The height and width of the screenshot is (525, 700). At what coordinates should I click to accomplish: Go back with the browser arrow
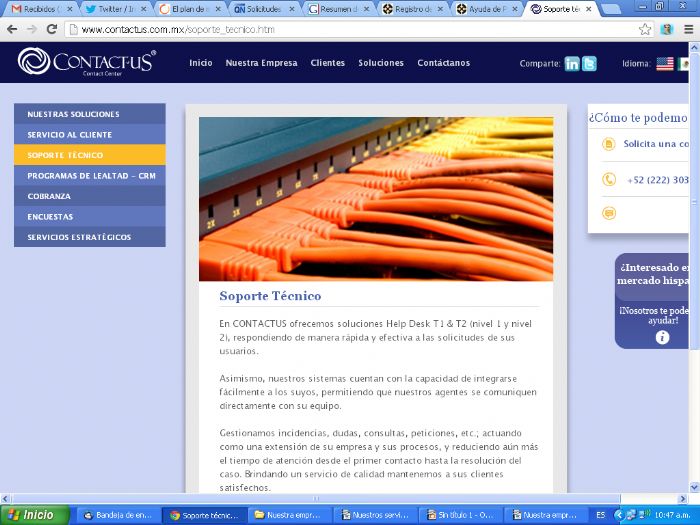coord(12,29)
